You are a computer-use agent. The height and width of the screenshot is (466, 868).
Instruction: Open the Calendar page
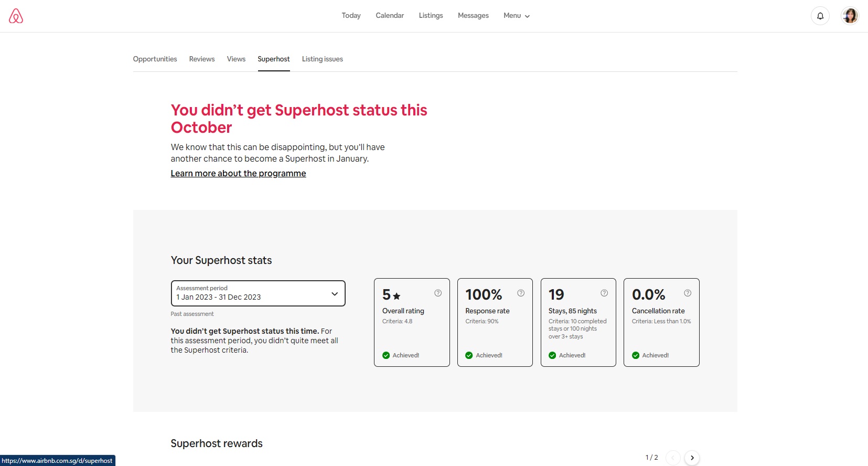tap(390, 16)
